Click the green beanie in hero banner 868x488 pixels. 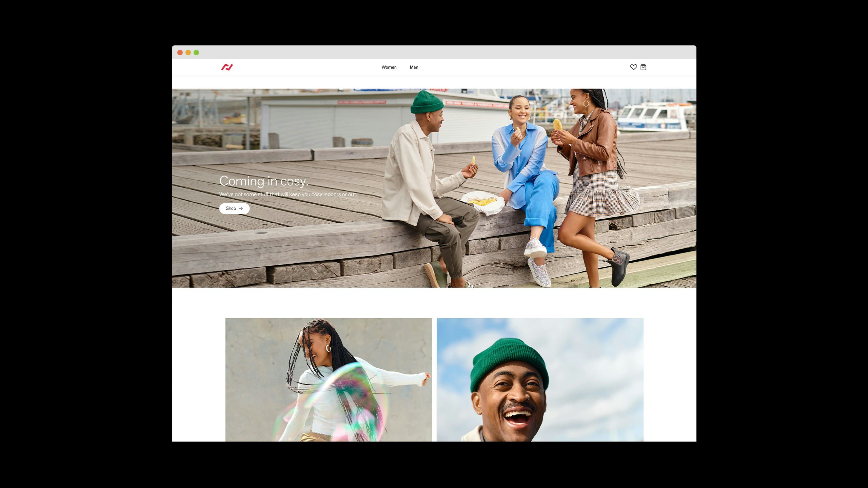tap(426, 102)
